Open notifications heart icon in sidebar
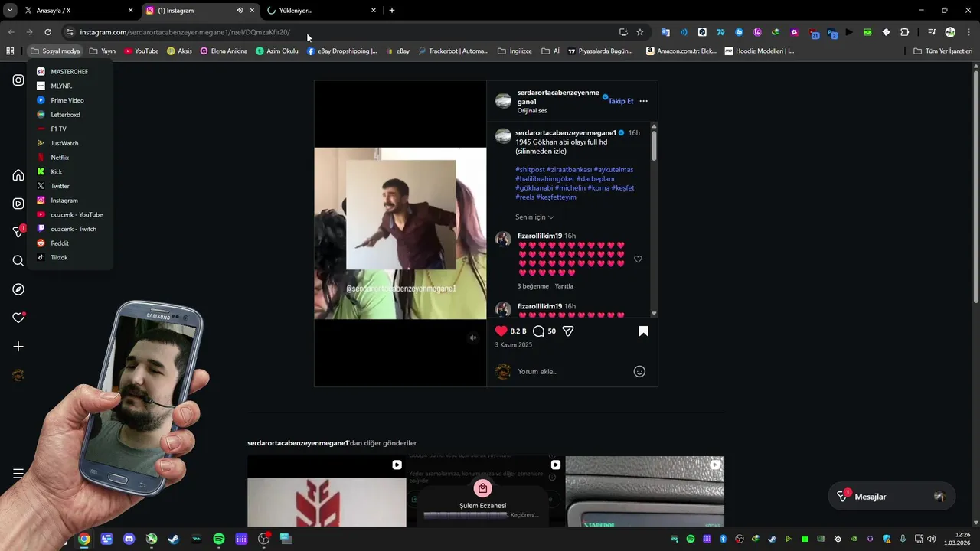The height and width of the screenshot is (551, 980). click(x=18, y=318)
